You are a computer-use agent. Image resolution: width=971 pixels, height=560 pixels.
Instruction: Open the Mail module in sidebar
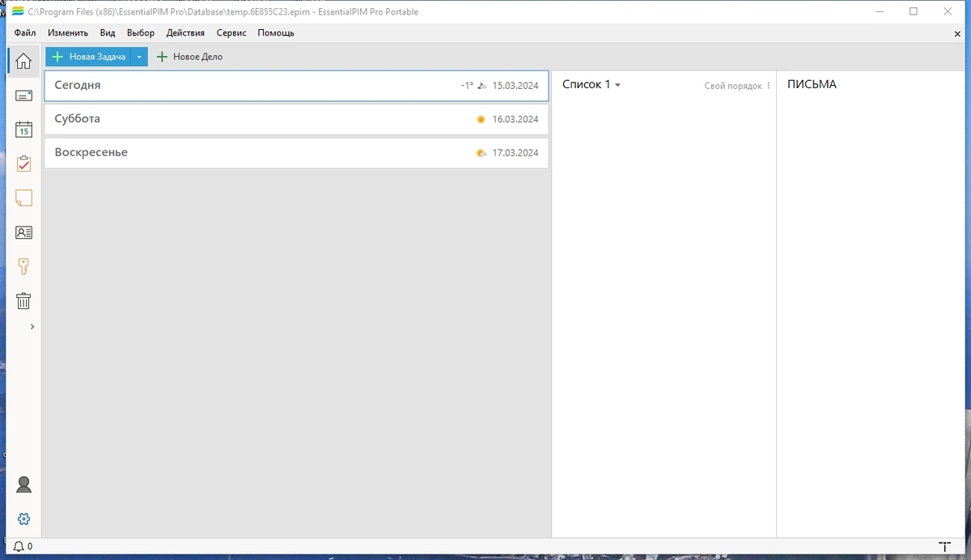click(x=23, y=95)
